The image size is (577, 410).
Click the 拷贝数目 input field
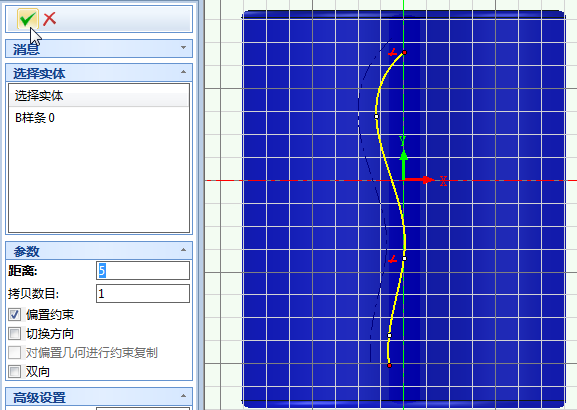tap(143, 293)
